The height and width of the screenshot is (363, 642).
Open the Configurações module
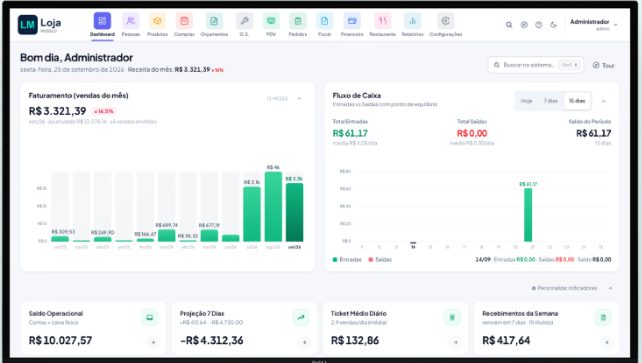pos(445,25)
